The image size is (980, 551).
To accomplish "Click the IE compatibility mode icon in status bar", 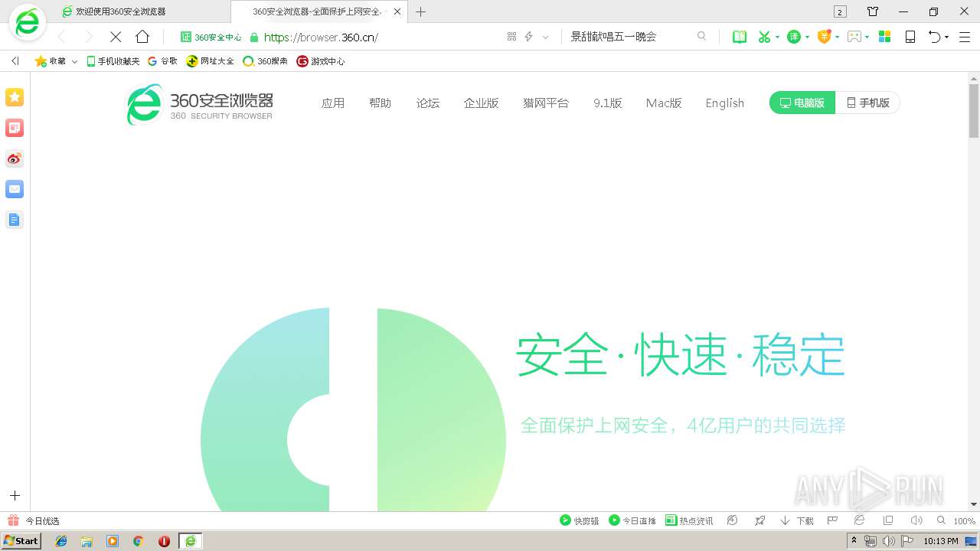I will pyautogui.click(x=860, y=520).
